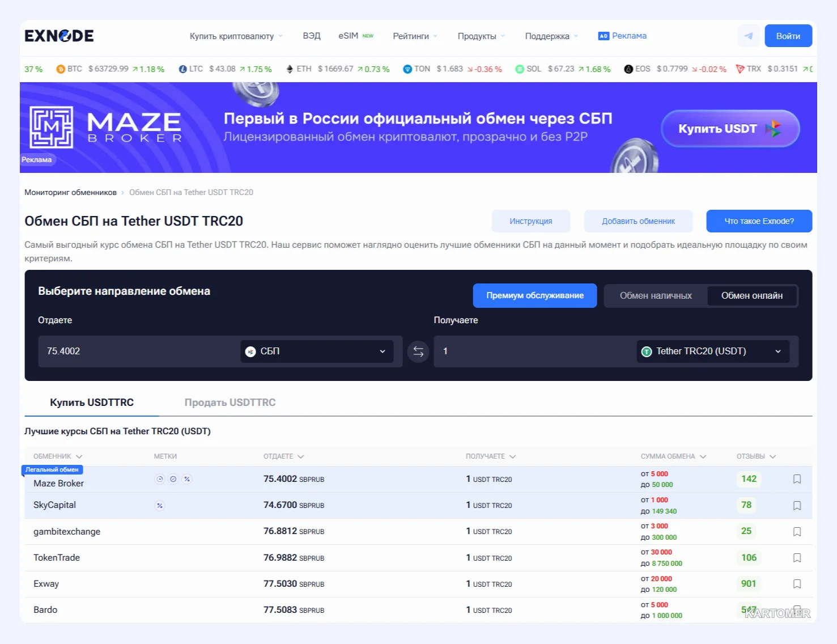Open the Tether TRC20 (USDT) dropdown
This screenshot has width=837, height=644.
(712, 351)
